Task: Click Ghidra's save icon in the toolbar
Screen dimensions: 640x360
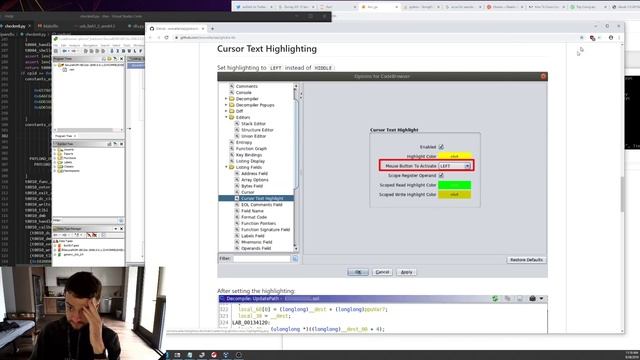Action: (56, 51)
